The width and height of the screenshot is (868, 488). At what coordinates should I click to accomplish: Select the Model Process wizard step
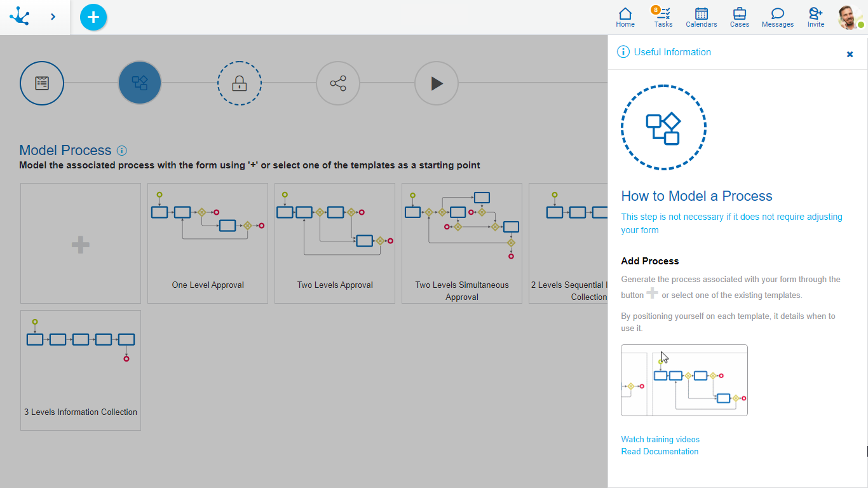(140, 83)
